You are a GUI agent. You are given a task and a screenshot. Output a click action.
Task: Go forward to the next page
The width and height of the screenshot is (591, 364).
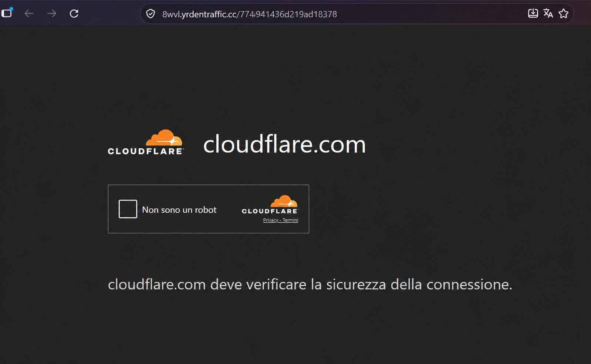coord(52,14)
